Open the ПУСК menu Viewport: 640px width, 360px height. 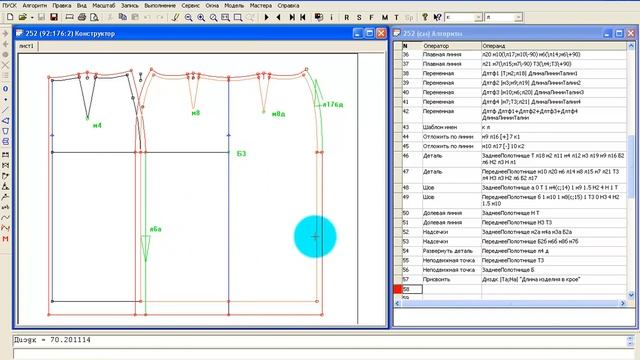pyautogui.click(x=10, y=6)
